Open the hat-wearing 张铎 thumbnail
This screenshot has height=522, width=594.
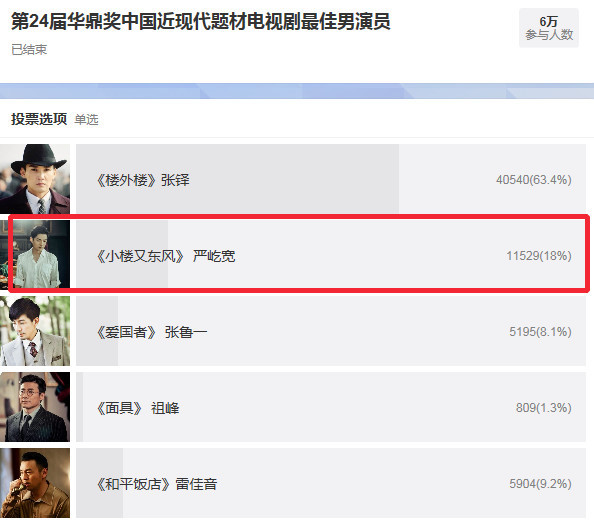pyautogui.click(x=35, y=179)
